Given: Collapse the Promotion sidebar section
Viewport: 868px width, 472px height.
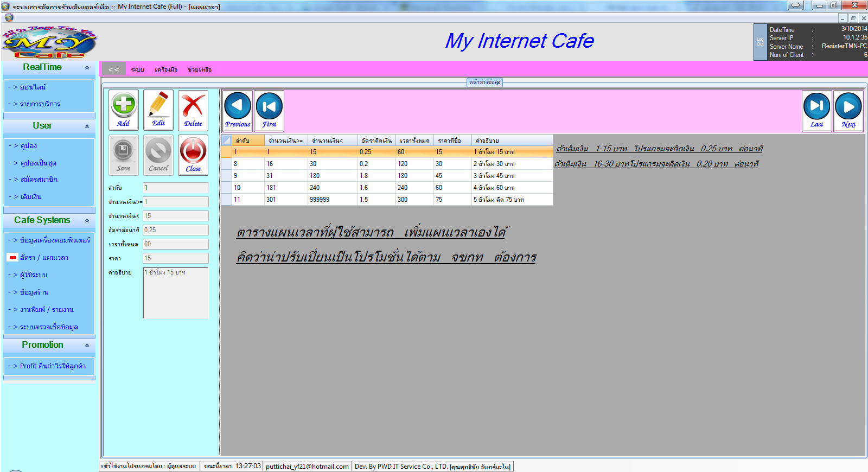Looking at the screenshot, I should coord(87,346).
